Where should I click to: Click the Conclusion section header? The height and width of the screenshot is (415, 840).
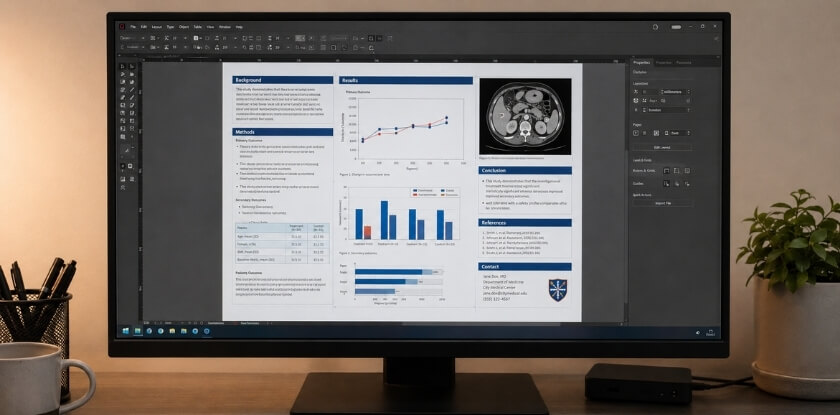coord(525,170)
